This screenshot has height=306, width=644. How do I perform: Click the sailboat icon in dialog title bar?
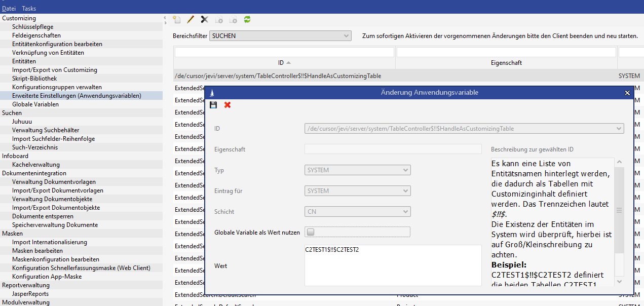click(x=212, y=93)
